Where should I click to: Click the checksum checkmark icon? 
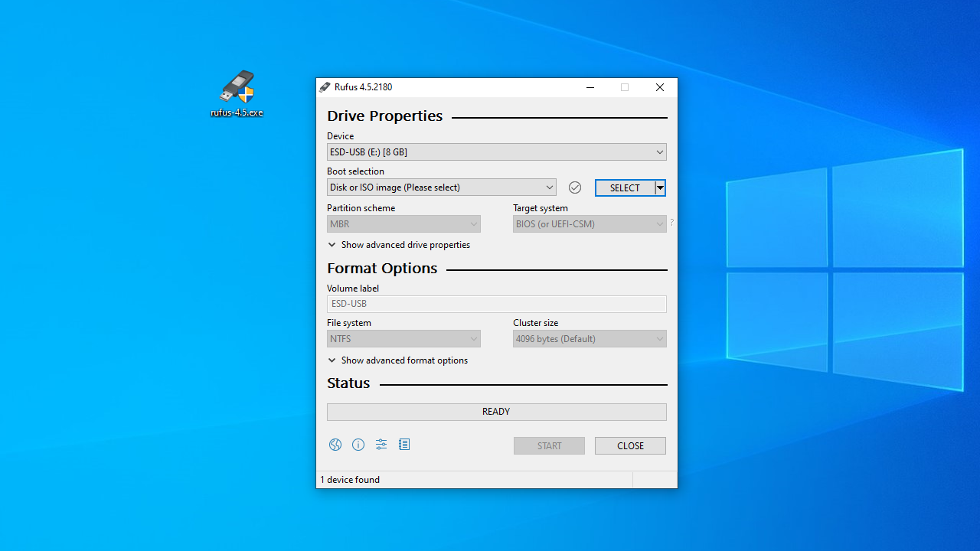tap(575, 187)
